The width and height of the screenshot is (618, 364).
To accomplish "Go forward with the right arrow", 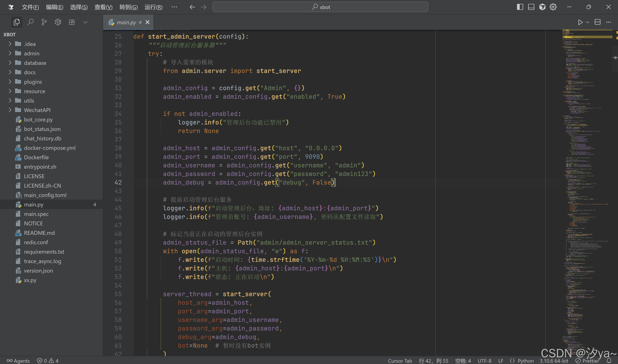I will click(204, 7).
